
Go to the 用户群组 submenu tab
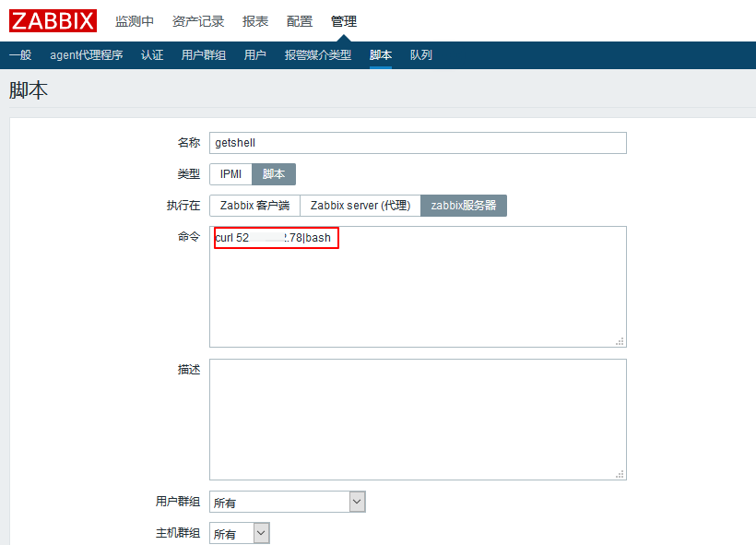pyautogui.click(x=204, y=55)
